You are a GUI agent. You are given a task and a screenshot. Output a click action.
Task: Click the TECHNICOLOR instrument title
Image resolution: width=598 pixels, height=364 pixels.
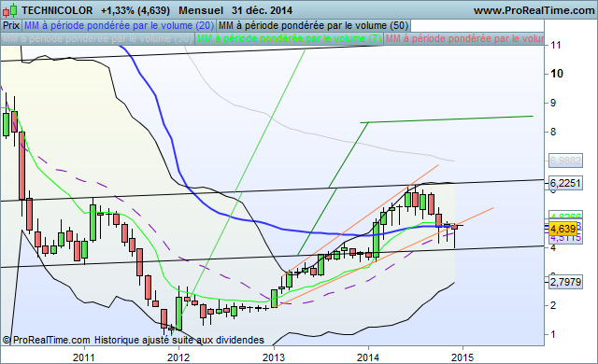click(x=57, y=10)
